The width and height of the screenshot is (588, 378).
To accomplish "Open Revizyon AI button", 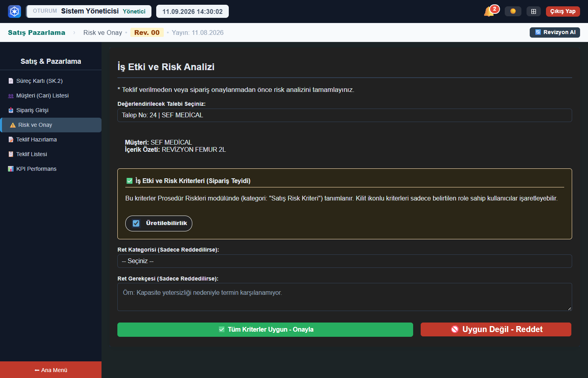I will tap(555, 32).
